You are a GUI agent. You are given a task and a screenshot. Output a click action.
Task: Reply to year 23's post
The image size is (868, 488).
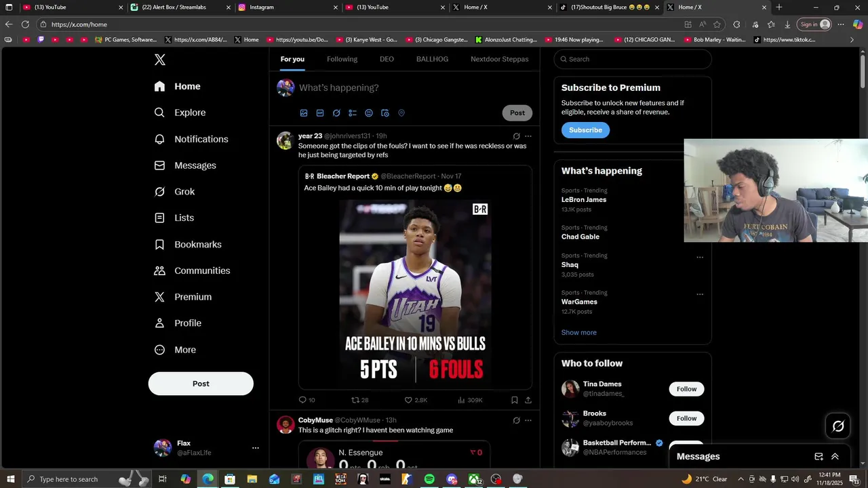pos(307,400)
